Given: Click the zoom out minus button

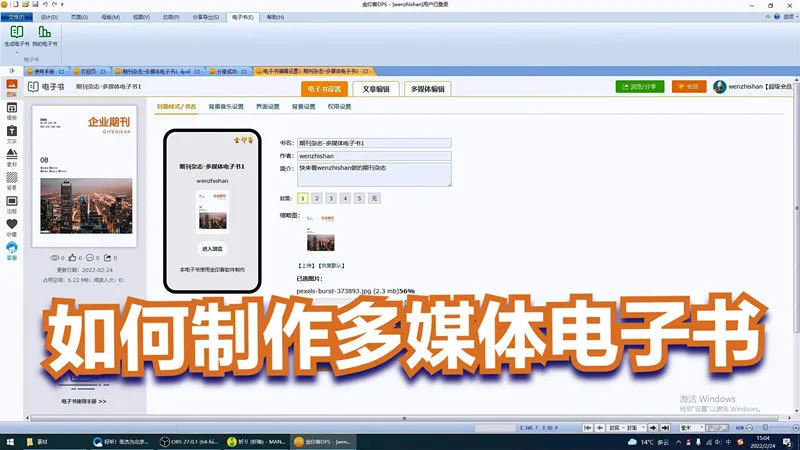Looking at the screenshot, I should tap(749, 428).
